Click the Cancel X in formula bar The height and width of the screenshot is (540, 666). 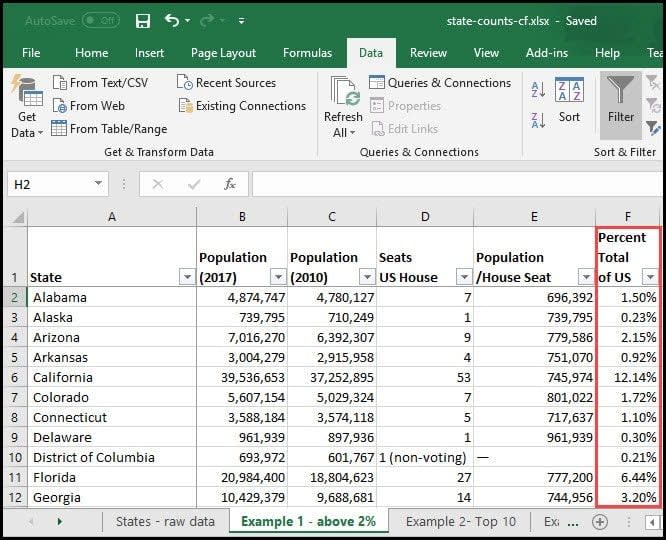pyautogui.click(x=158, y=184)
